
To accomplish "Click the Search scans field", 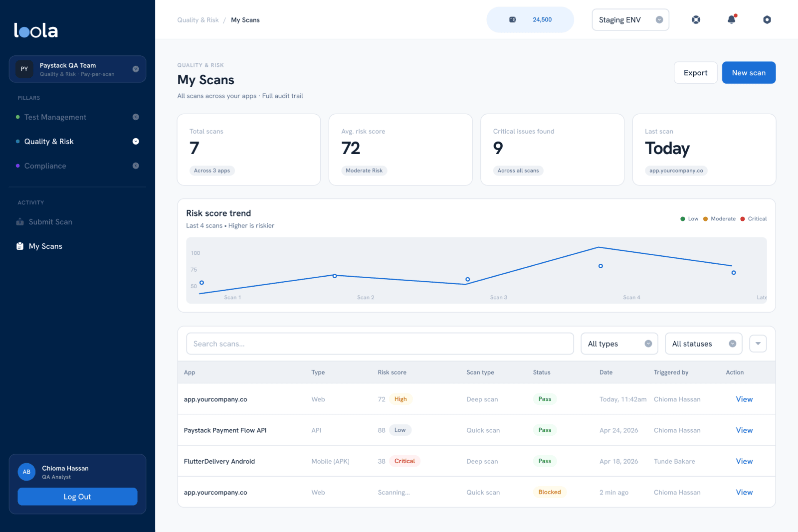I will [x=380, y=344].
